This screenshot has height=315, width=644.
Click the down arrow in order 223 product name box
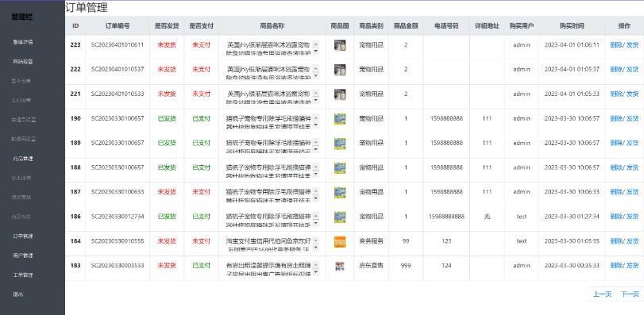pyautogui.click(x=315, y=52)
